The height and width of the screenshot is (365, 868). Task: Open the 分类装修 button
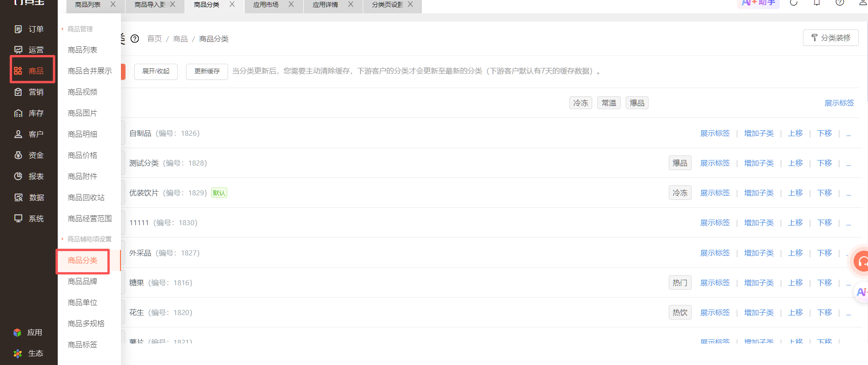point(831,38)
